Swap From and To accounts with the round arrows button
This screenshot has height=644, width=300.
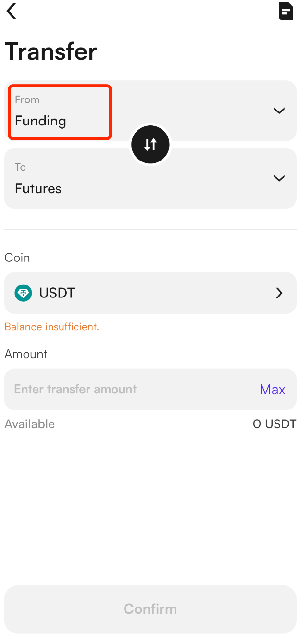click(x=150, y=144)
